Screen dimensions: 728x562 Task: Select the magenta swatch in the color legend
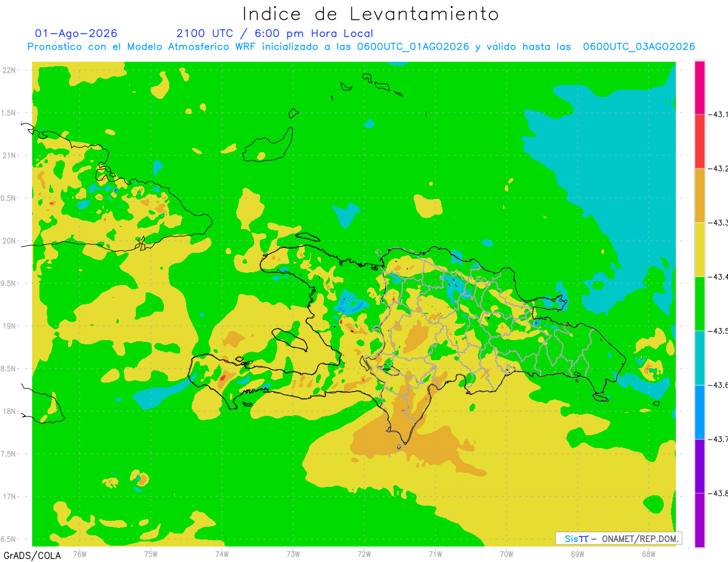[699, 87]
